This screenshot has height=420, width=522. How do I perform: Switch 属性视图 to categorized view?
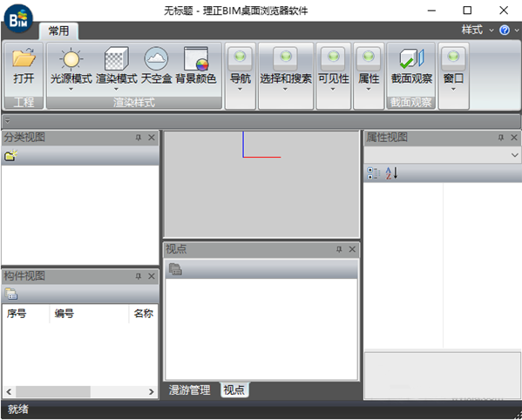pos(374,173)
